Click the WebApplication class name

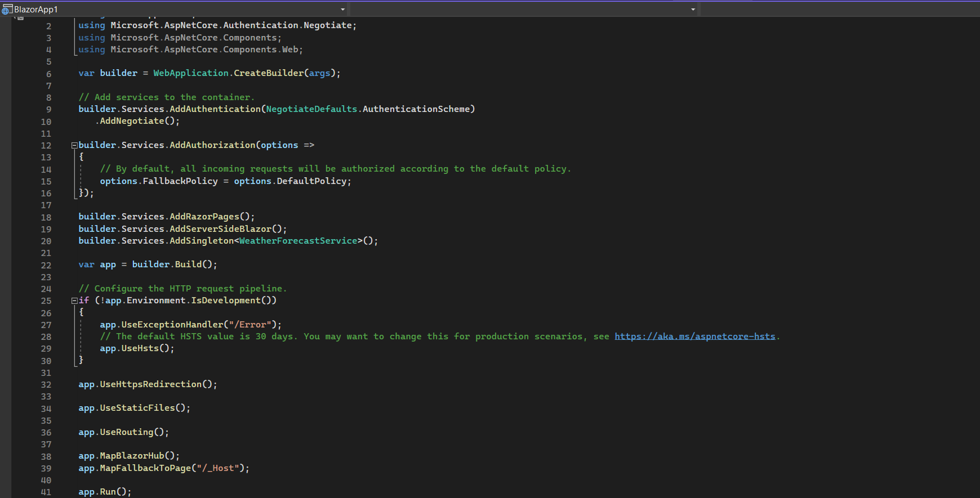click(191, 73)
